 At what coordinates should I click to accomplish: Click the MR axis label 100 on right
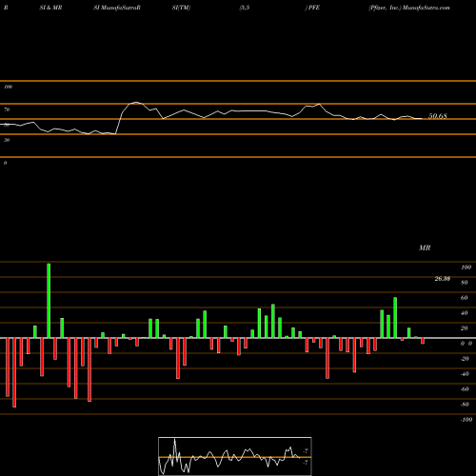pyautogui.click(x=466, y=268)
